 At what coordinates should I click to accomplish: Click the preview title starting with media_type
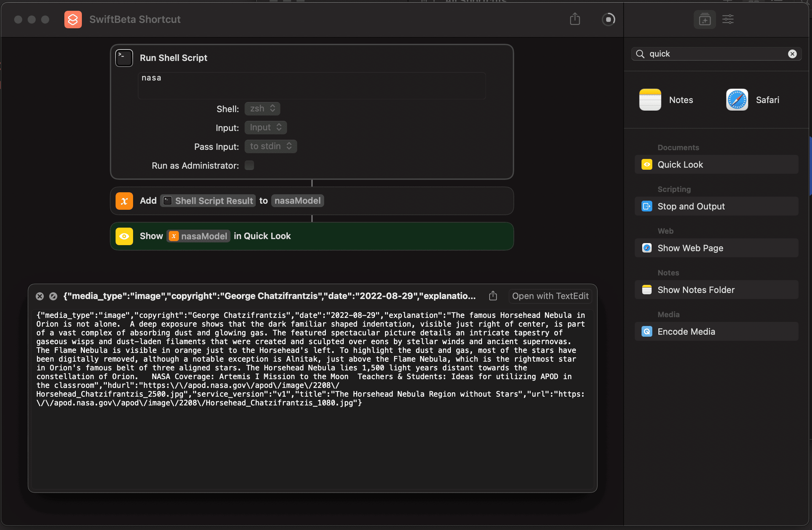coord(269,296)
